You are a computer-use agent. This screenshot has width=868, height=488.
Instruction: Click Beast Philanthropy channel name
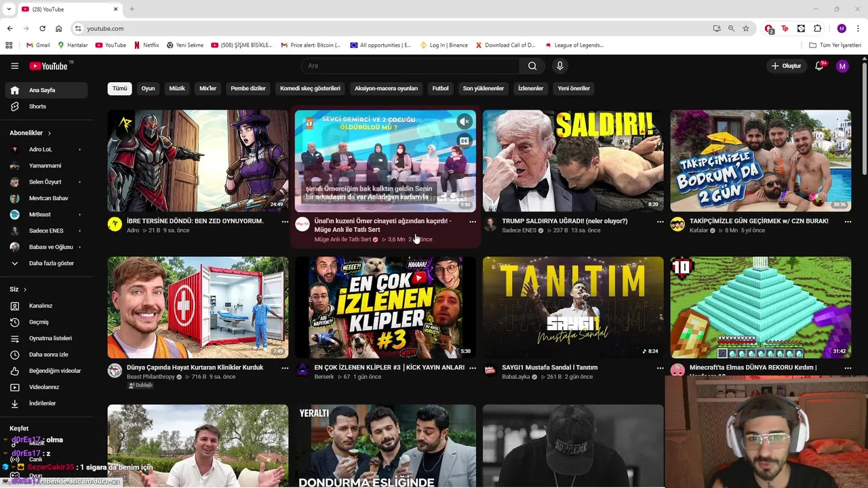(x=151, y=377)
